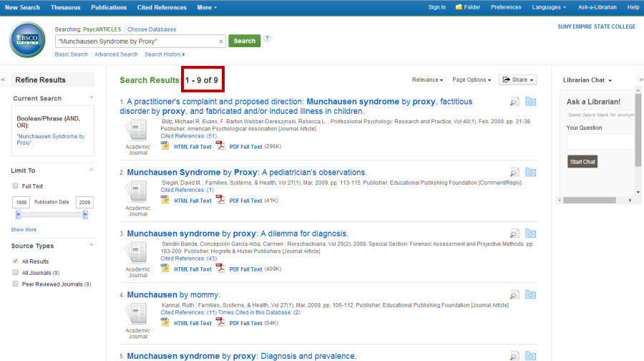Click the chat panel horizontal scrollbar

[590, 201]
